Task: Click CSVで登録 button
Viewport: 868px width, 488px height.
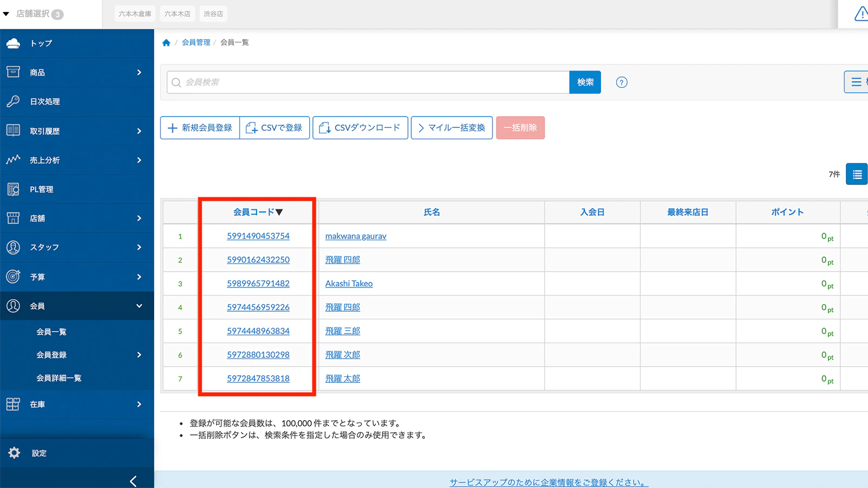Action: point(275,128)
